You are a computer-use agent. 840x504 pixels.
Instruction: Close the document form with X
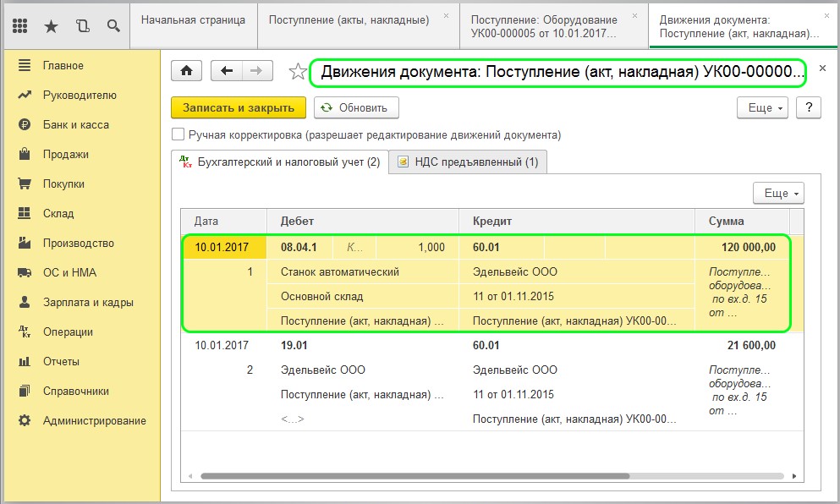point(822,68)
